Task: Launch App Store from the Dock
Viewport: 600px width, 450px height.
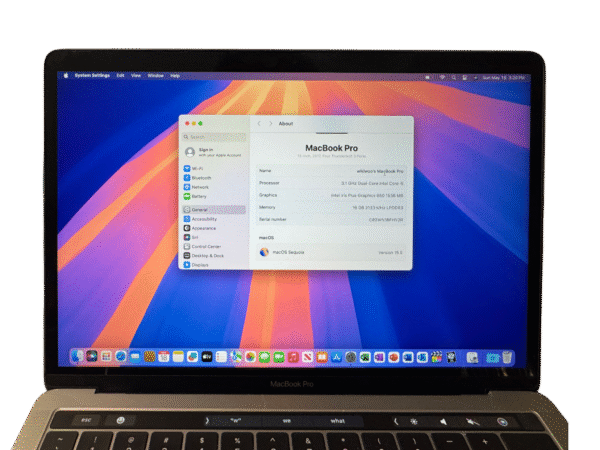Action: coord(336,357)
